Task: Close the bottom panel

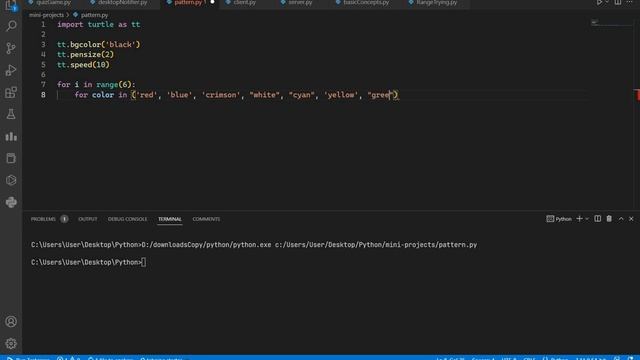Action: tap(631, 219)
